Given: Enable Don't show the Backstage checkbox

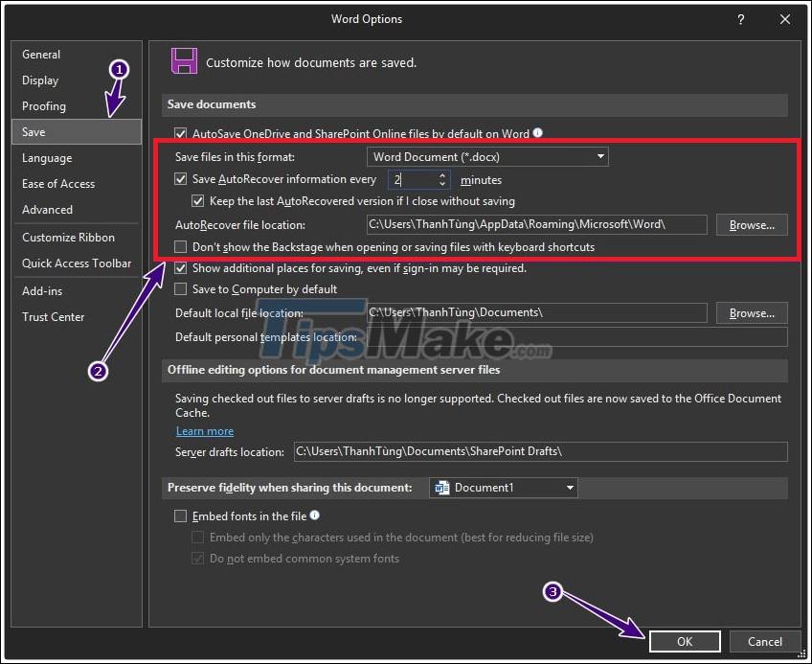Looking at the screenshot, I should coord(179,246).
